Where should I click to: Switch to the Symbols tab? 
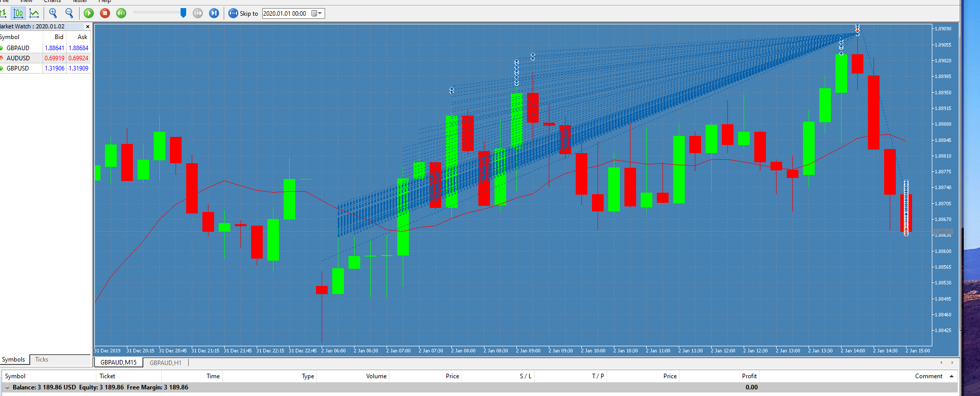[x=14, y=359]
